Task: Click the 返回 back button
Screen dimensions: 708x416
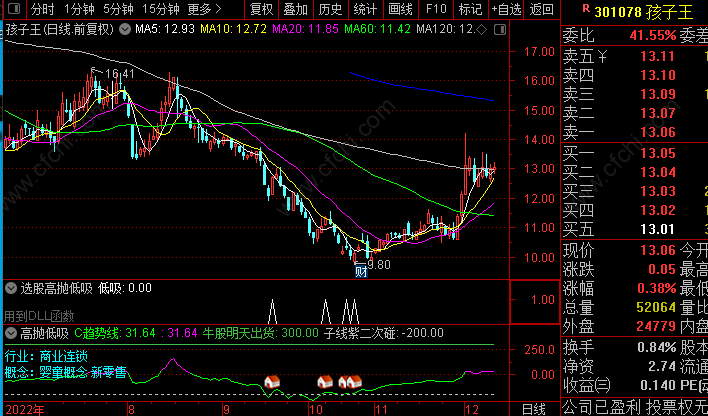Action: coord(541,9)
